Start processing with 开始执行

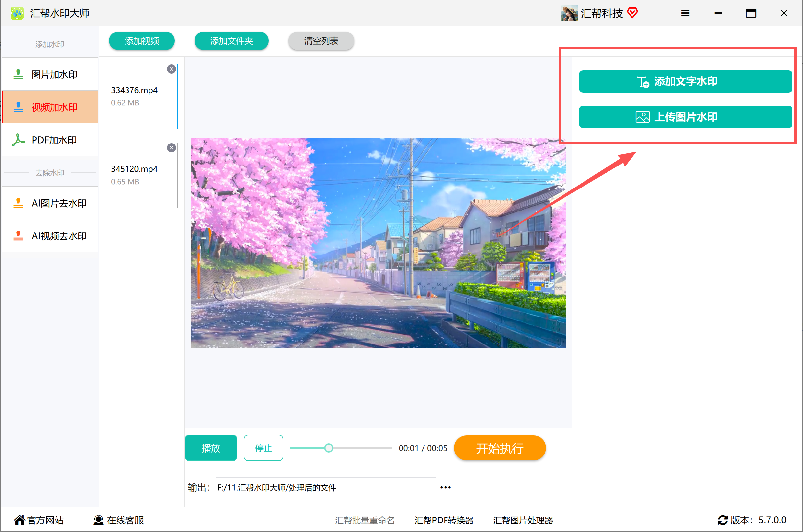[x=500, y=448]
